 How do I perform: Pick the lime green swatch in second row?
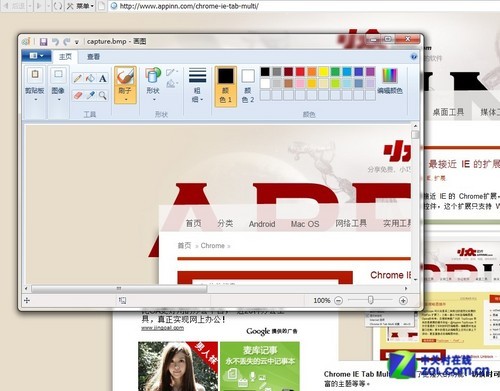click(x=335, y=83)
